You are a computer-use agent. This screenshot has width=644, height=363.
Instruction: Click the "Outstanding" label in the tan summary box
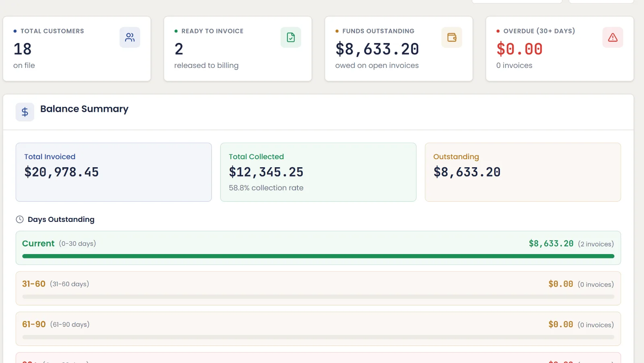(x=456, y=157)
